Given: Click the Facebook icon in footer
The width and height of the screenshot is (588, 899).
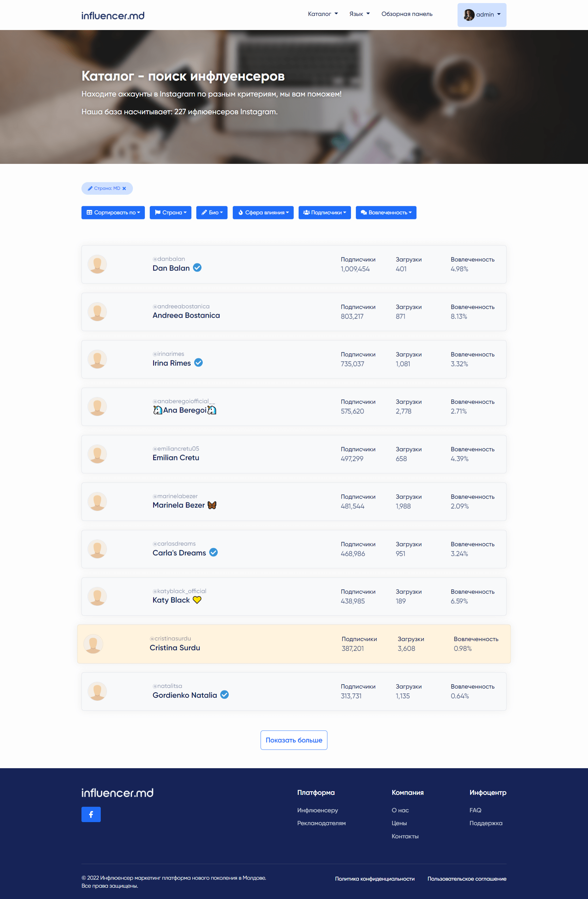Looking at the screenshot, I should [91, 814].
